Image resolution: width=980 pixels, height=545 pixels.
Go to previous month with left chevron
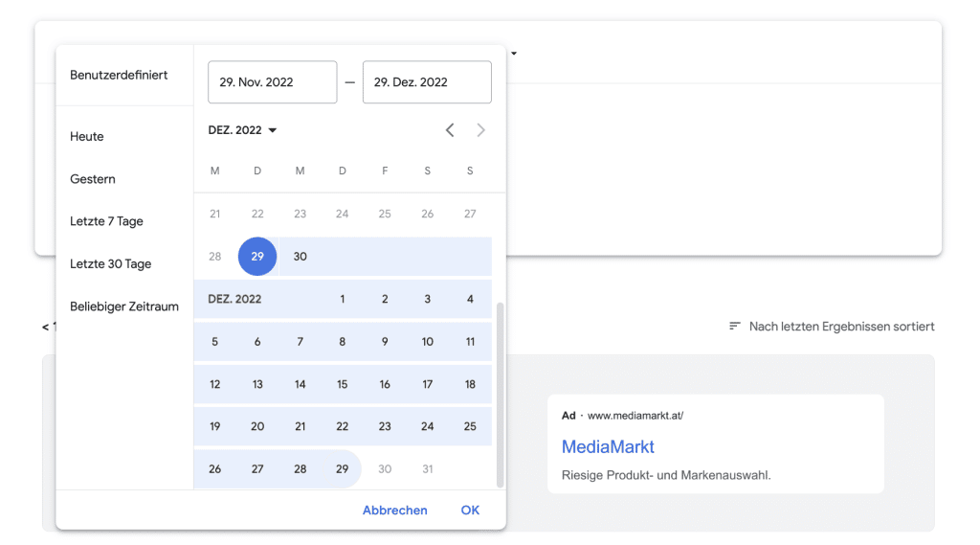tap(450, 130)
